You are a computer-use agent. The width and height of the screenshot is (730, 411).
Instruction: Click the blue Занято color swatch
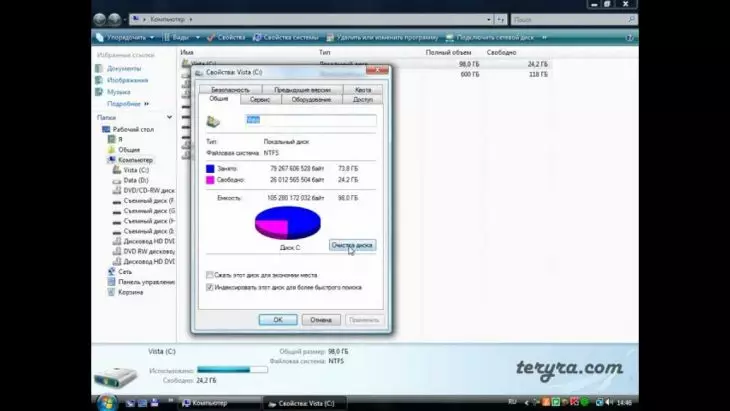click(210, 168)
